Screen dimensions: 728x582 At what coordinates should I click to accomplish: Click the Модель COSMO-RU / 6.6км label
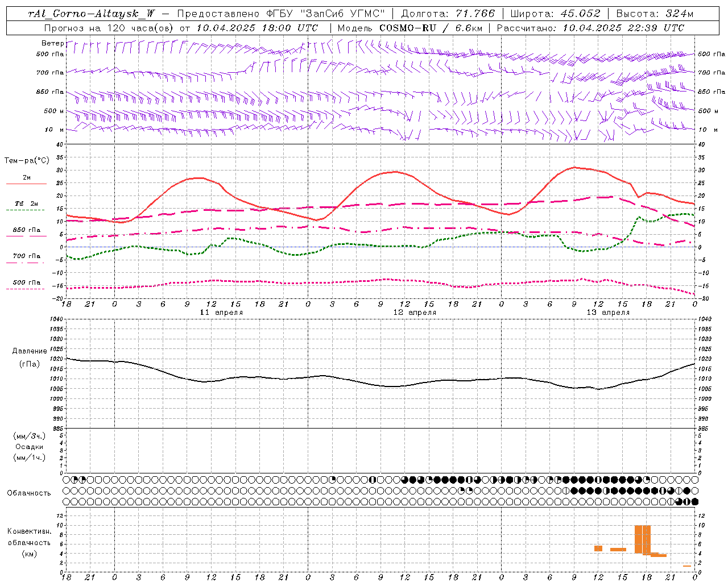tap(409, 28)
